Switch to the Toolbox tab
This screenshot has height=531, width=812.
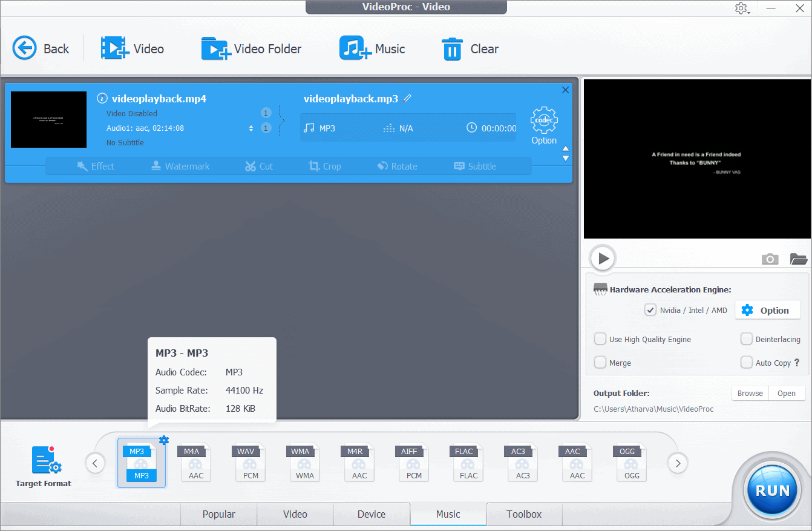coord(524,514)
